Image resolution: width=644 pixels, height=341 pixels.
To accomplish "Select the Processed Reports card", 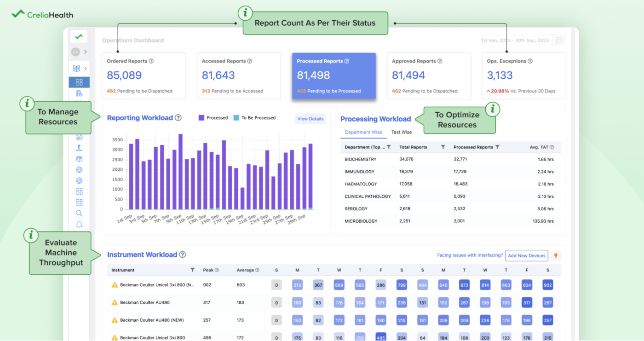I will tap(333, 76).
